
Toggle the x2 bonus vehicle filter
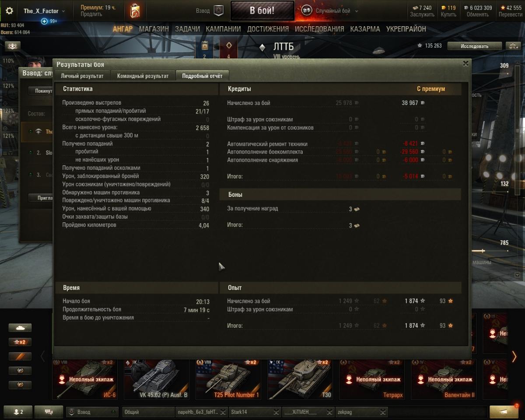[x=20, y=342]
